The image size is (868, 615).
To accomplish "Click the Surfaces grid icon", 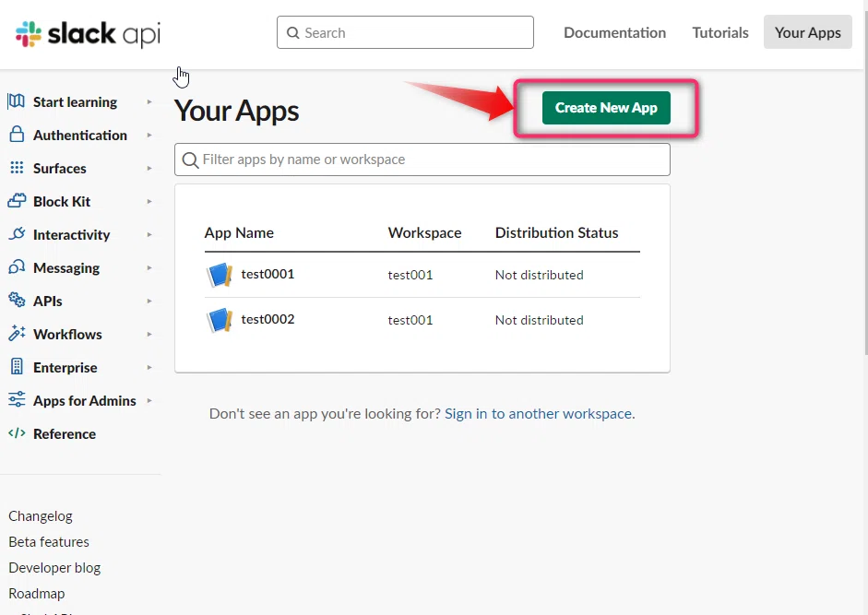I will click(17, 168).
